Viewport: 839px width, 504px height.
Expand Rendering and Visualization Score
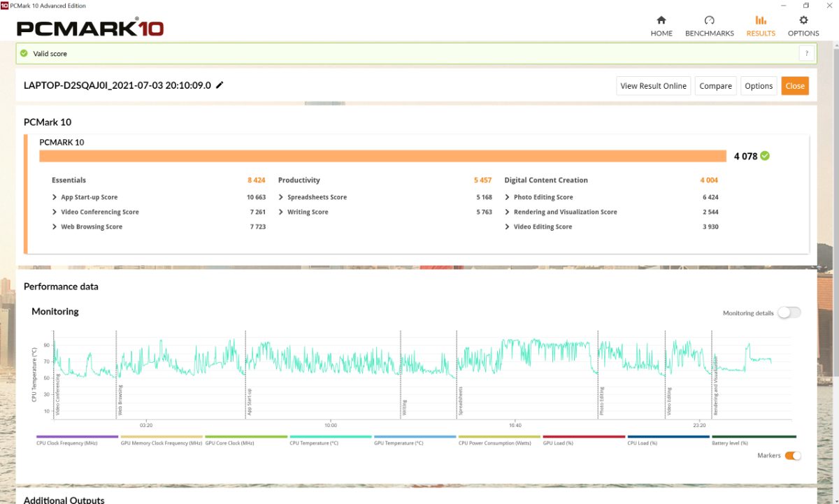pos(508,212)
